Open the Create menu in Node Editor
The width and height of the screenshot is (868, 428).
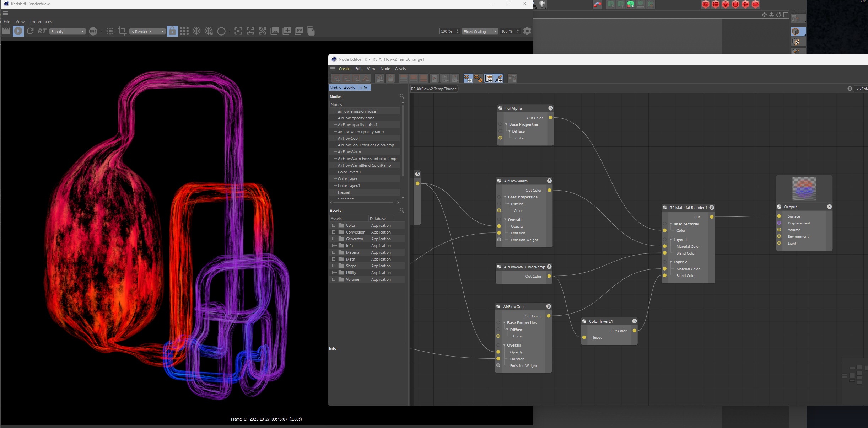(344, 69)
